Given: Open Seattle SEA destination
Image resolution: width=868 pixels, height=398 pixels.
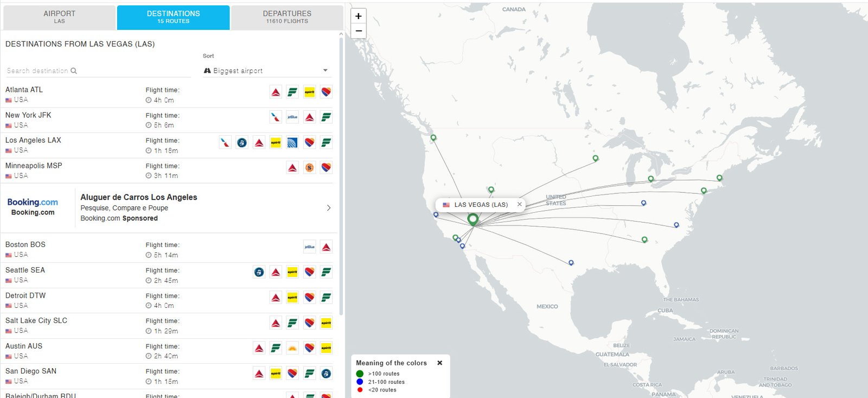Looking at the screenshot, I should 169,275.
